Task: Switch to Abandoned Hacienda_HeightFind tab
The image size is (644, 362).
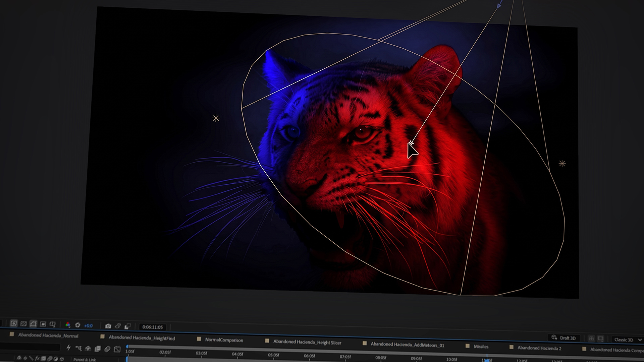Action: [142, 338]
